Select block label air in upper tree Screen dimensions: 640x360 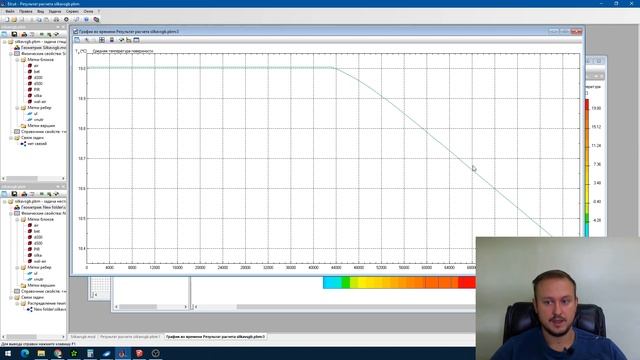coord(36,66)
